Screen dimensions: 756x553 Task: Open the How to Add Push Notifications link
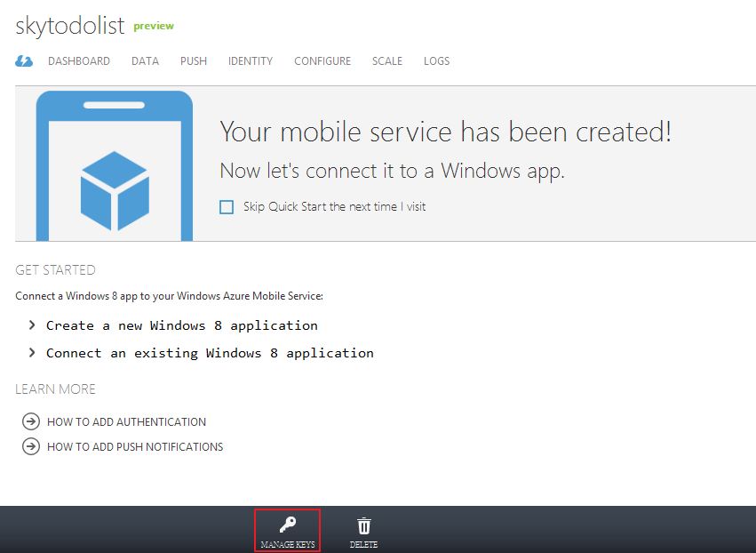click(135, 447)
